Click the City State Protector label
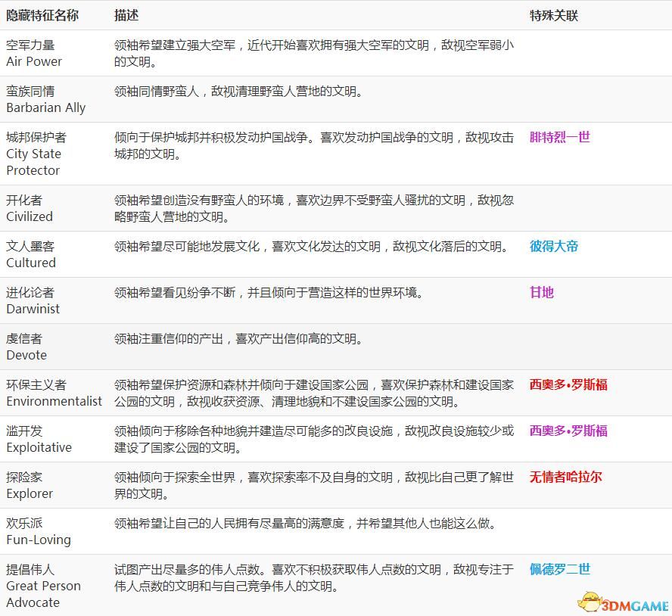 tap(34, 162)
